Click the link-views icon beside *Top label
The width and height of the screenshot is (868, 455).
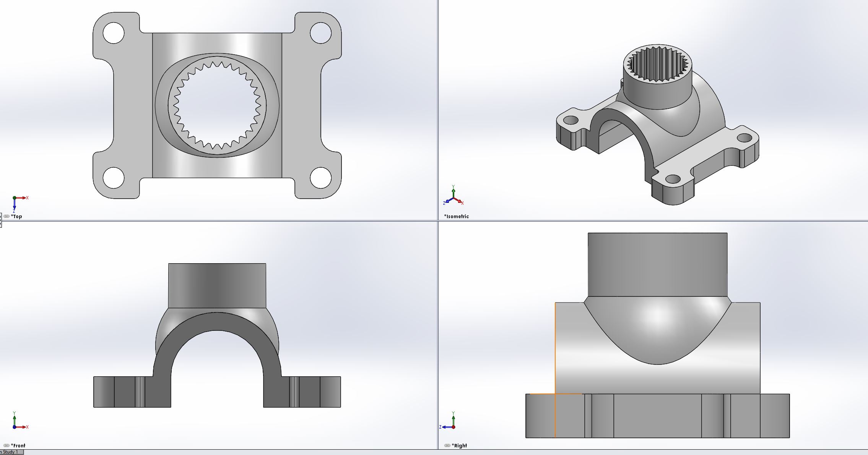(x=6, y=216)
